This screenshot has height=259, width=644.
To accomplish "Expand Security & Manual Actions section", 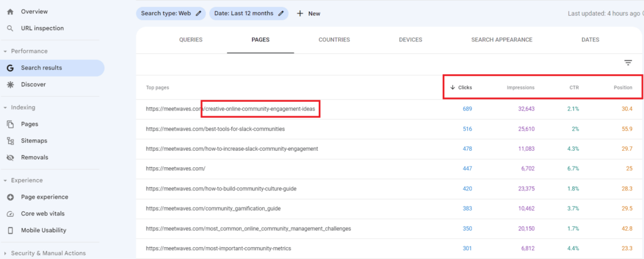I will click(x=5, y=254).
